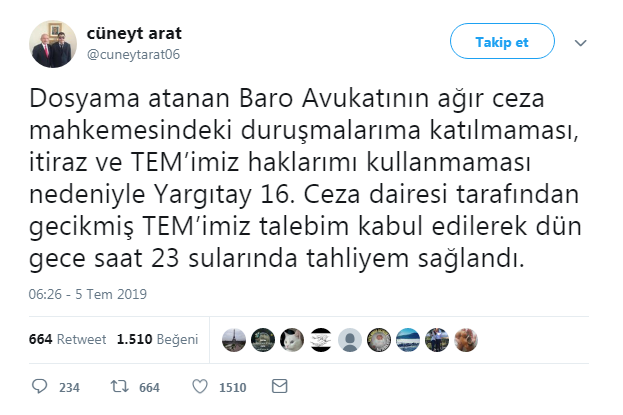
Task: Send tweet via envelope message icon
Action: (x=279, y=386)
